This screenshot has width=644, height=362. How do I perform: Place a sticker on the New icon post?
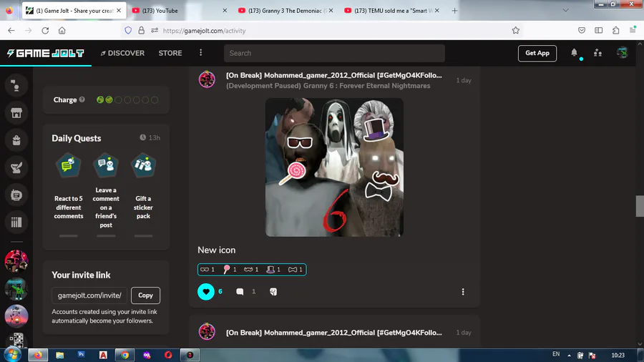tap(273, 292)
